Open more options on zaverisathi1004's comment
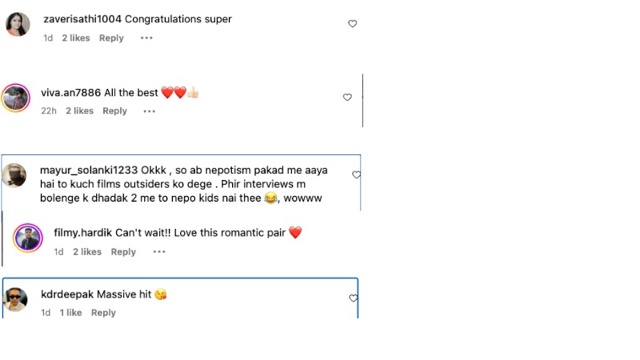The image size is (640, 360). point(147,38)
